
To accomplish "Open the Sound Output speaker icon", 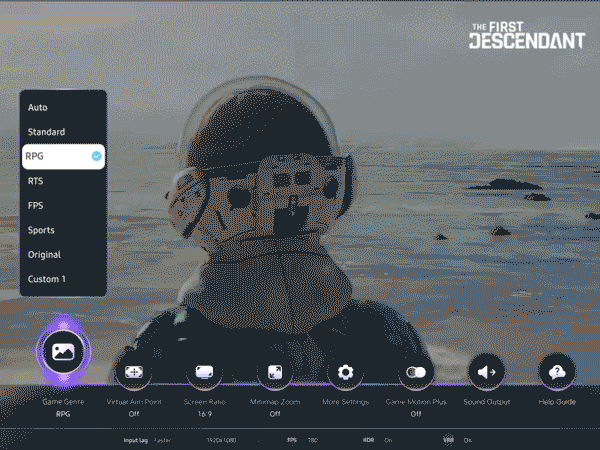I will click(x=487, y=372).
